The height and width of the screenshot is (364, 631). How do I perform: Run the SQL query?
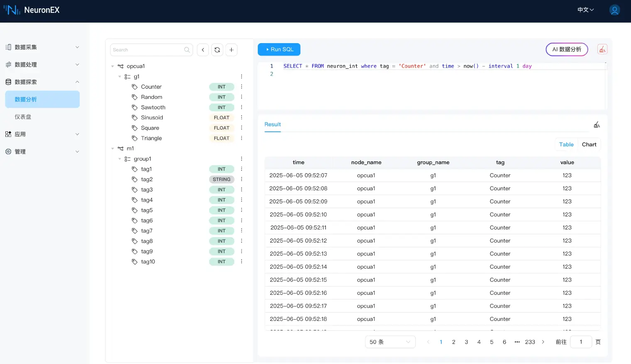click(279, 49)
